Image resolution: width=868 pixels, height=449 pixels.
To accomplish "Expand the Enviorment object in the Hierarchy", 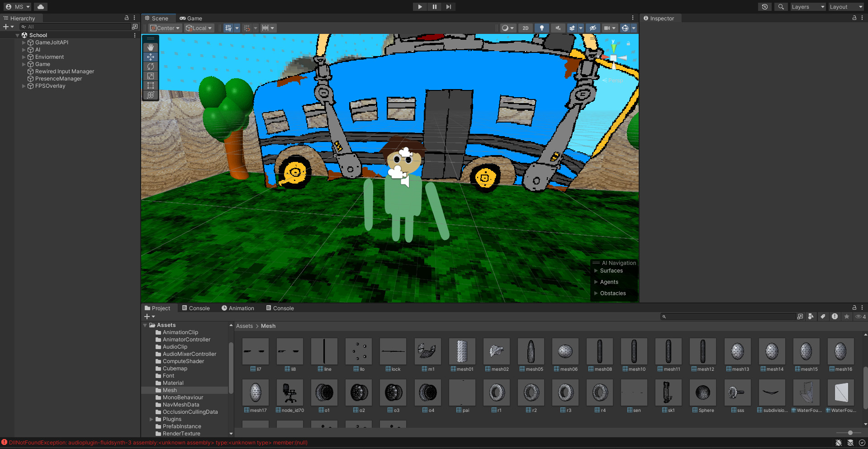I will pyautogui.click(x=24, y=57).
